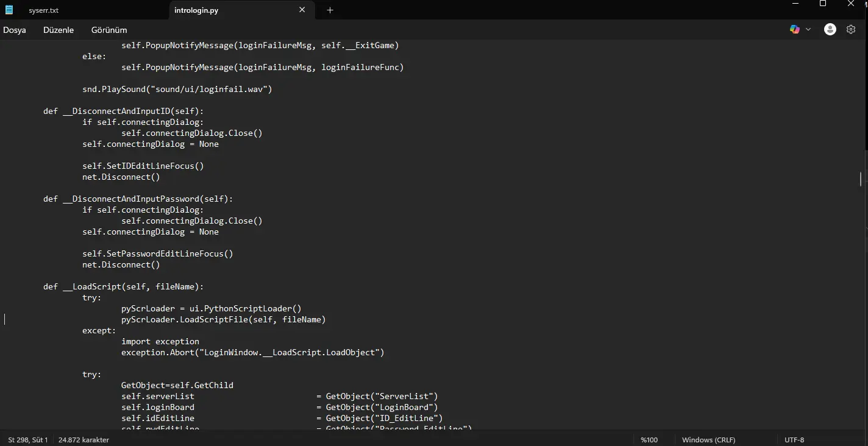Click the Notepad app icon in title bar

pyautogui.click(x=9, y=10)
